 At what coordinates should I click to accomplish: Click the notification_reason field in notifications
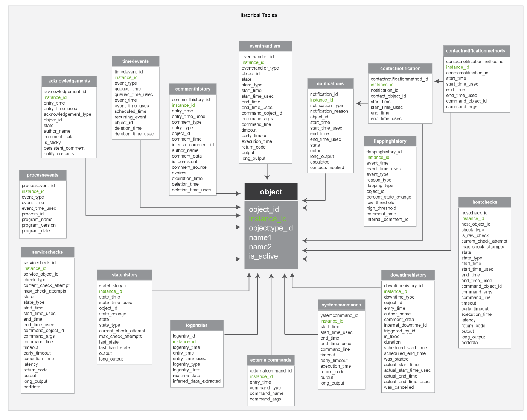click(330, 111)
